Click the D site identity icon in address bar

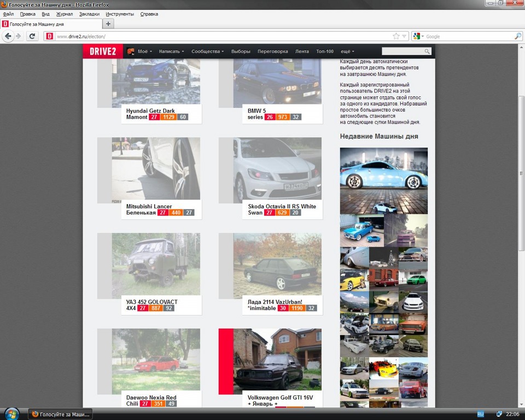[50, 36]
